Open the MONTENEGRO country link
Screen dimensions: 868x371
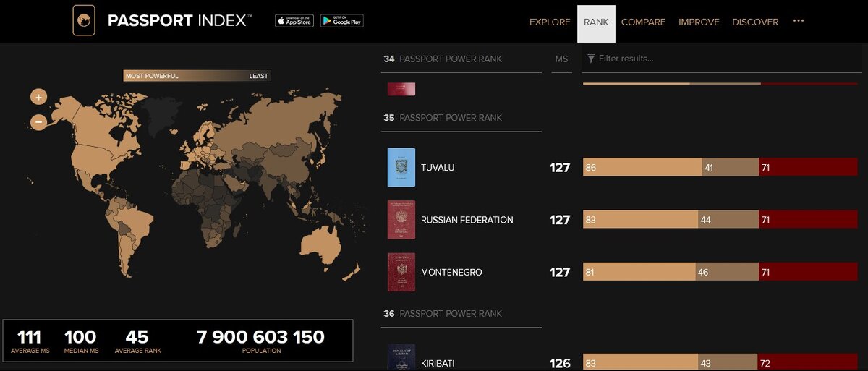pyautogui.click(x=451, y=272)
